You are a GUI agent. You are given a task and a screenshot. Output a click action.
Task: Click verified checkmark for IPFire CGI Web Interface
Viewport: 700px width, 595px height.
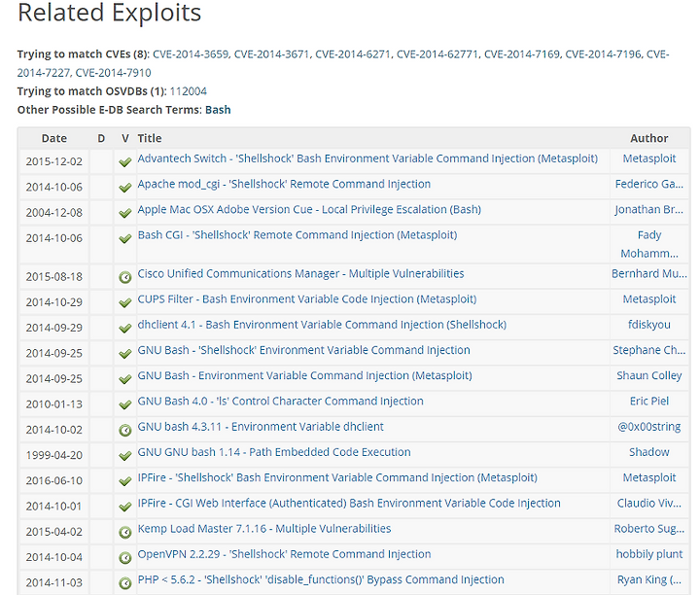125,507
